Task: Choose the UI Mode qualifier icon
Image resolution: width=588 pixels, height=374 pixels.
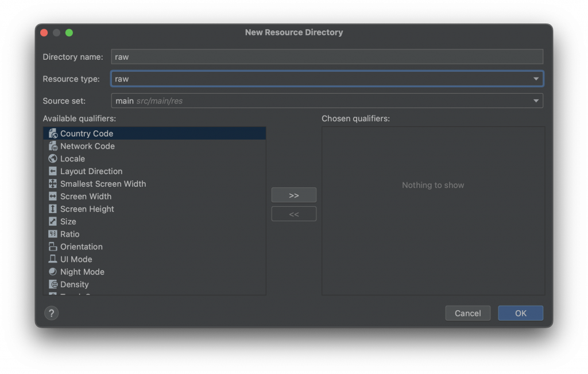Action: click(x=53, y=259)
